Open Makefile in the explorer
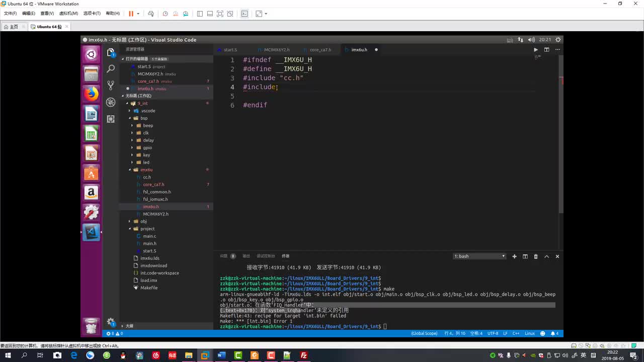The height and width of the screenshot is (362, 644). (149, 288)
